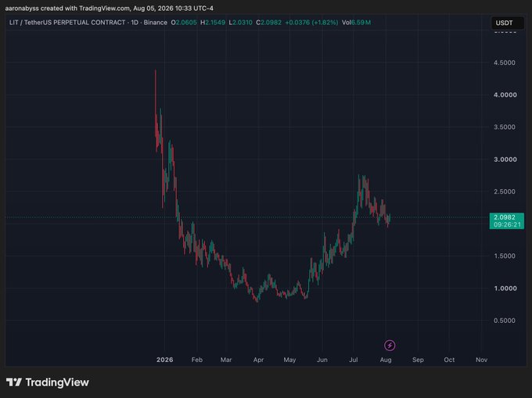Click the close value C2.0982

pos(268,23)
